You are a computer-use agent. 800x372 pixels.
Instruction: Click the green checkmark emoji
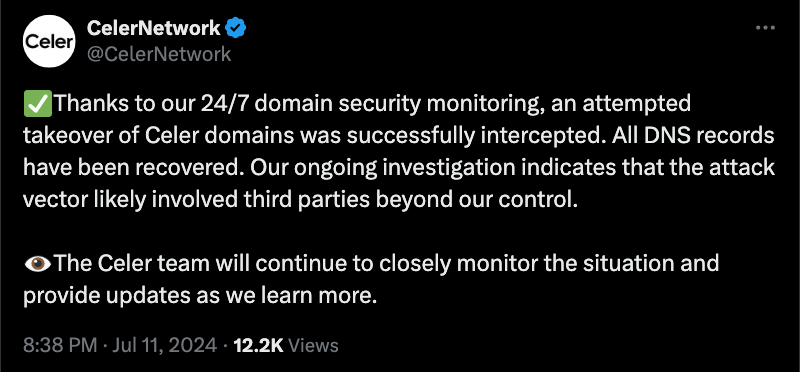click(38, 104)
